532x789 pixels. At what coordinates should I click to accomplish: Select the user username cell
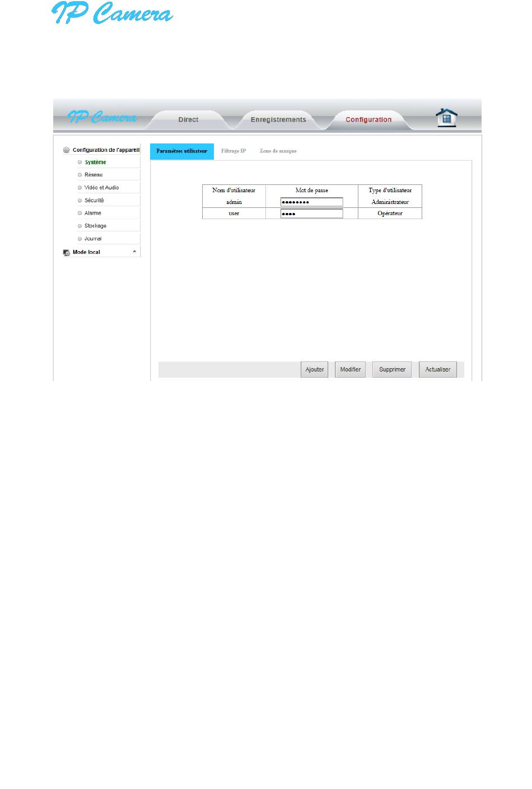coord(234,214)
